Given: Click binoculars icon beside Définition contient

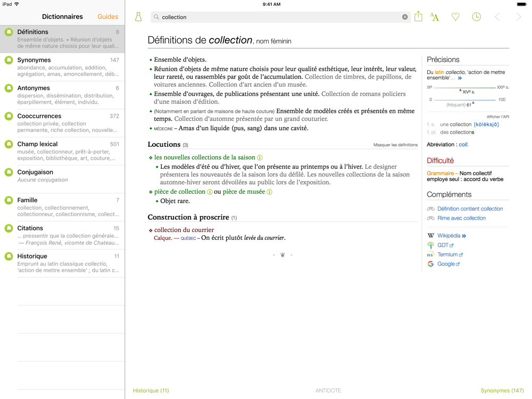Looking at the screenshot, I should tap(430, 209).
